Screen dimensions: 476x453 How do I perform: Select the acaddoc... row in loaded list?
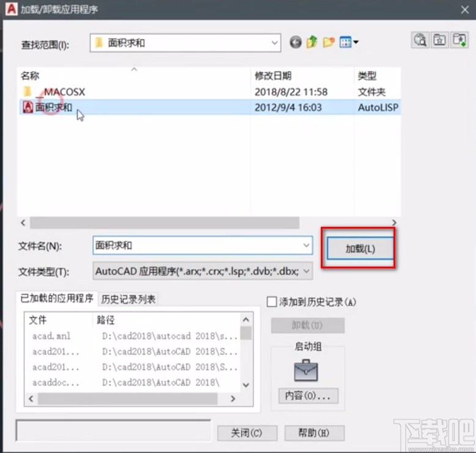click(134, 383)
